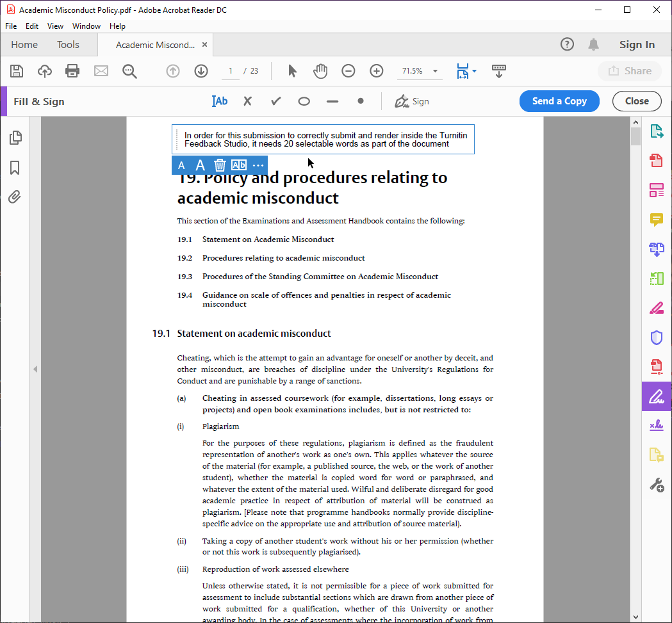Send file by email envelope icon
The height and width of the screenshot is (623, 672).
point(101,70)
